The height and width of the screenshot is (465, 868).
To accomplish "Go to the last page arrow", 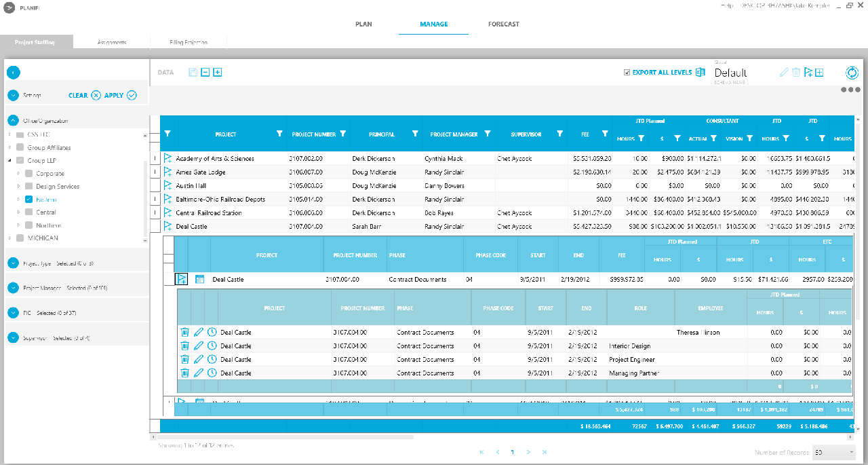I will (x=545, y=452).
